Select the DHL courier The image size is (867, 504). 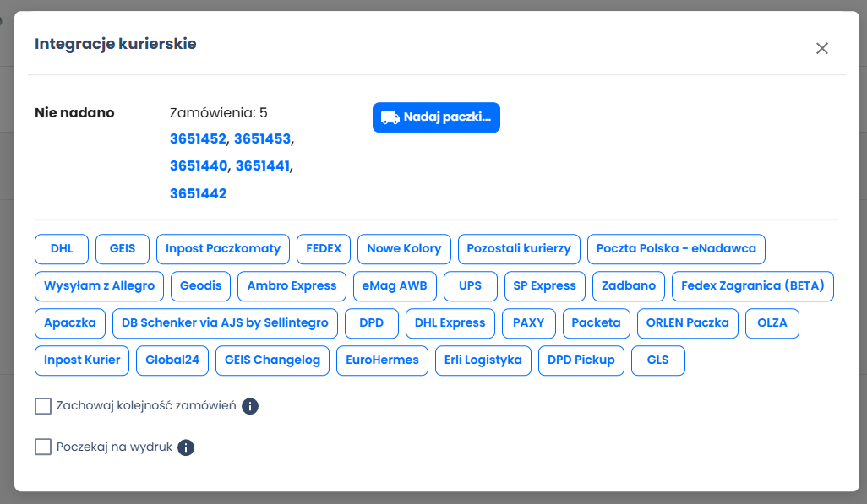click(x=62, y=249)
